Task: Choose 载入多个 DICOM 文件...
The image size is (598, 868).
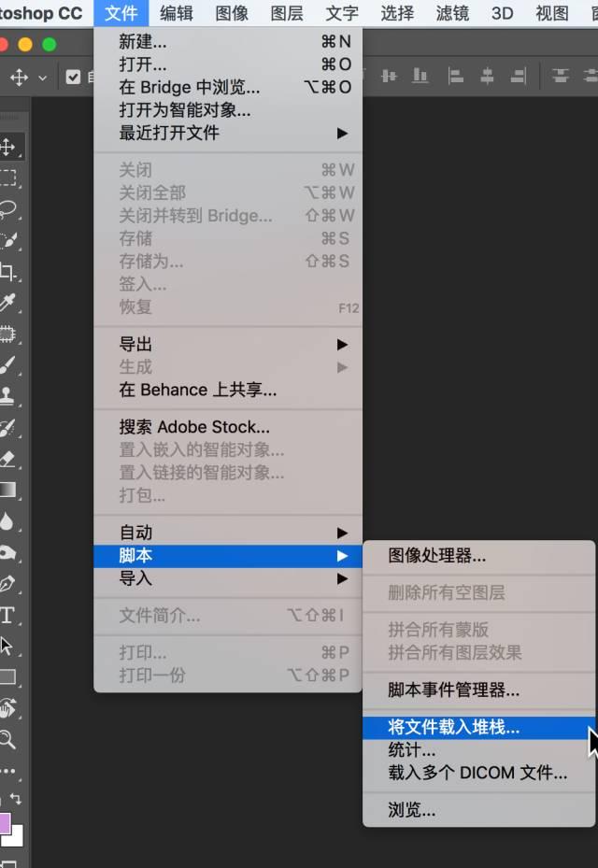Action: (x=479, y=773)
